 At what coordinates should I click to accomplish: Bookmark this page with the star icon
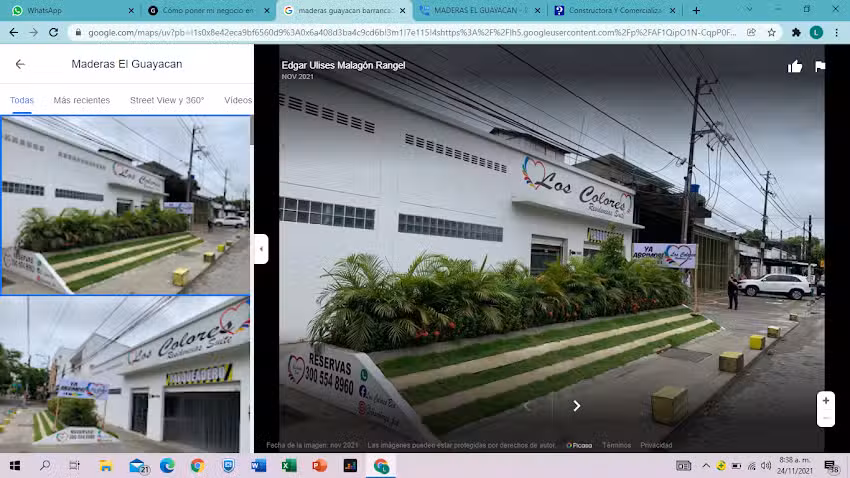click(771, 32)
